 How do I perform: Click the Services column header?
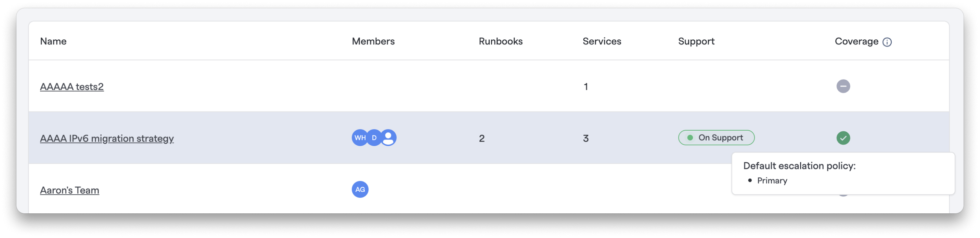click(x=602, y=41)
